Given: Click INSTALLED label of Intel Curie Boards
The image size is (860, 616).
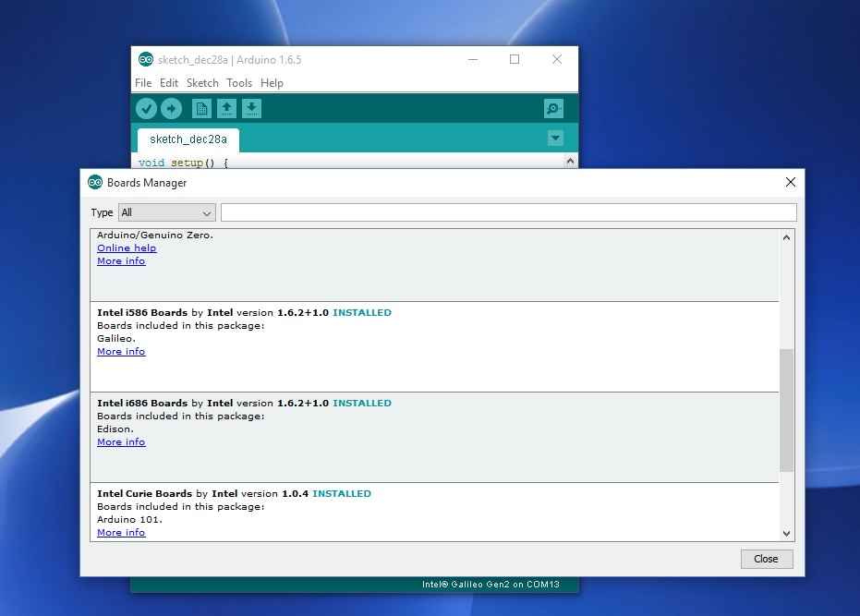Looking at the screenshot, I should tap(342, 494).
